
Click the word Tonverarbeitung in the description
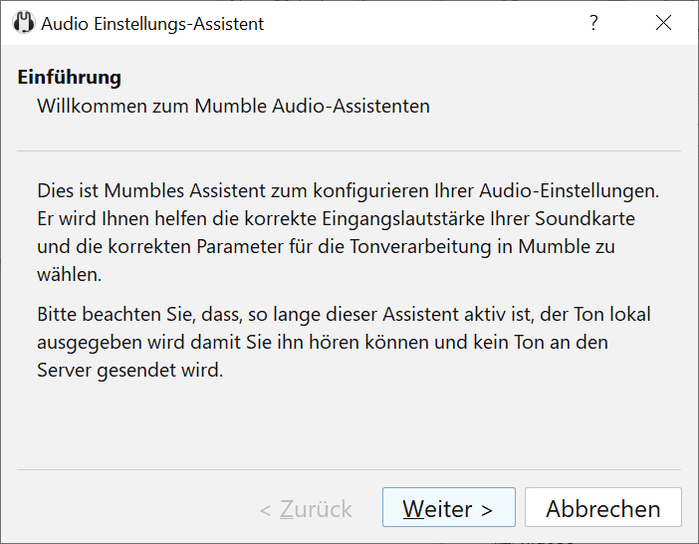420,247
